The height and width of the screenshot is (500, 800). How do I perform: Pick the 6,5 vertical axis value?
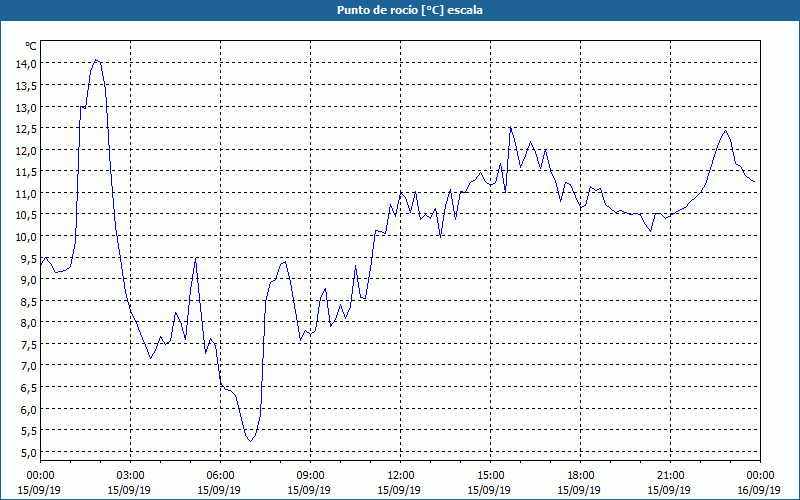point(29,388)
